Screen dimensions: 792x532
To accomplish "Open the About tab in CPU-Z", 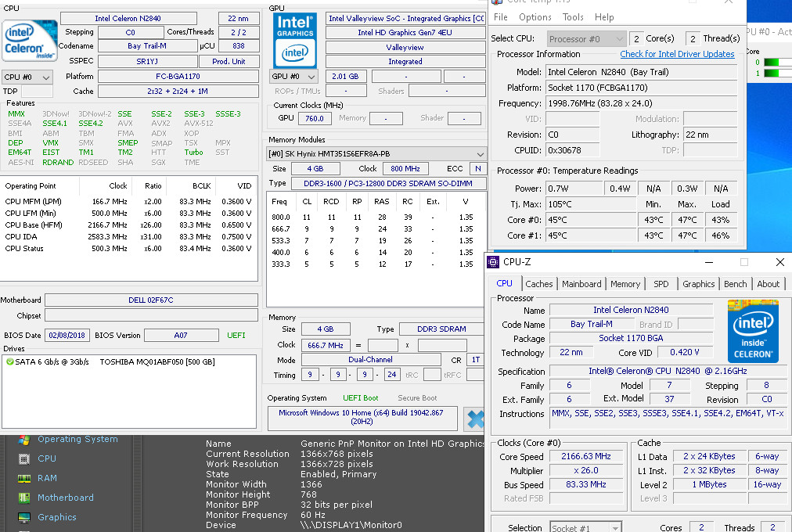I will click(x=768, y=284).
